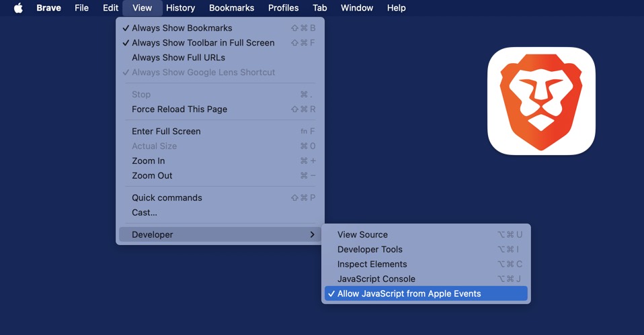Open the File menu

point(81,8)
